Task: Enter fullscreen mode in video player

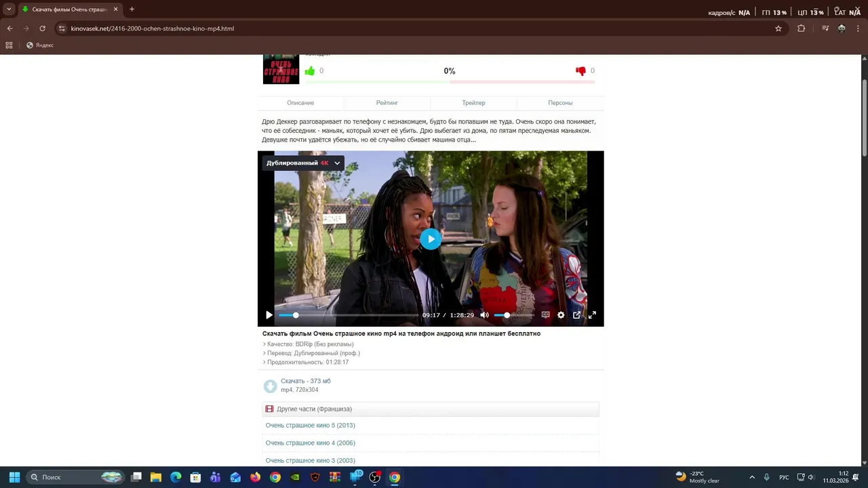Action: pos(592,315)
